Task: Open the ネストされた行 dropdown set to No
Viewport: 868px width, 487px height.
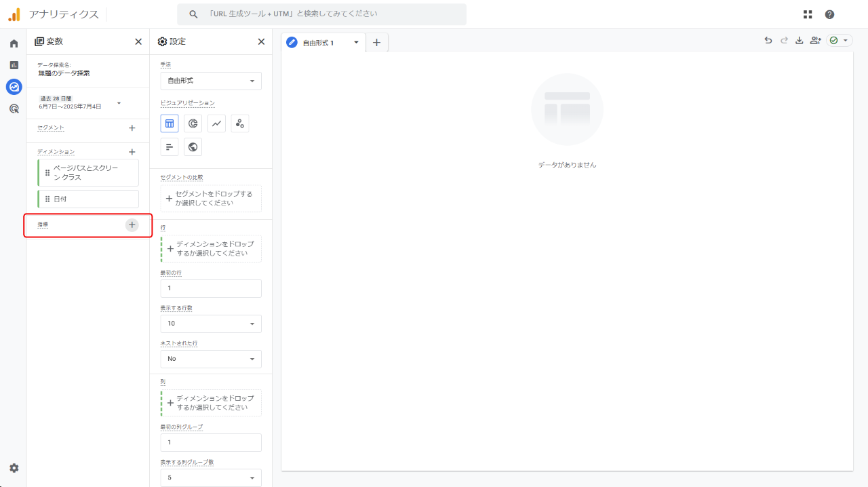Action: tap(211, 359)
